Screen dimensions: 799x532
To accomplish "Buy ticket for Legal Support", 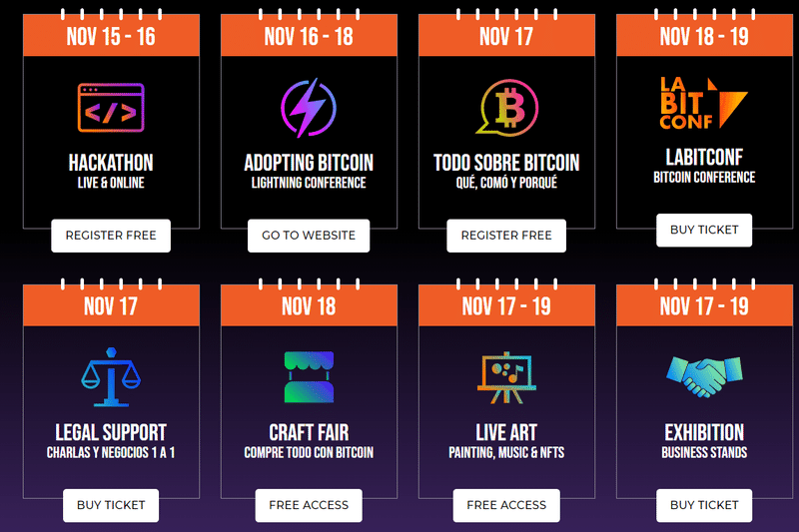I will click(111, 505).
